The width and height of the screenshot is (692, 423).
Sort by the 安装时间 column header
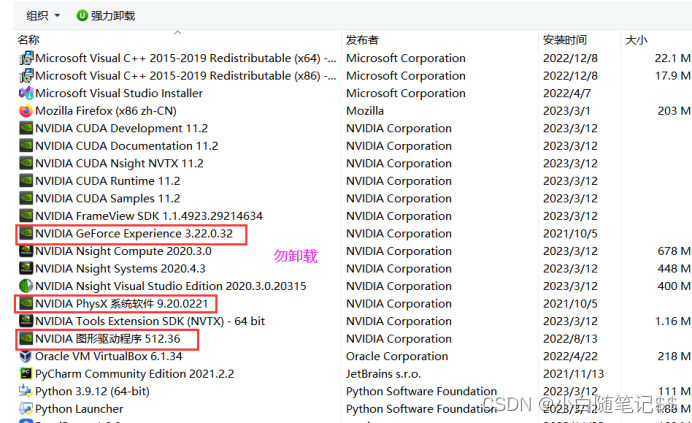tap(564, 40)
